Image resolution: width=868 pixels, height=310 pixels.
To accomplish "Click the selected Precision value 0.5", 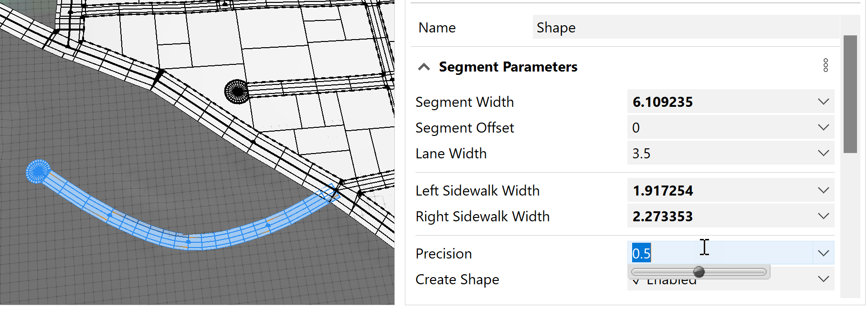I will click(x=642, y=254).
